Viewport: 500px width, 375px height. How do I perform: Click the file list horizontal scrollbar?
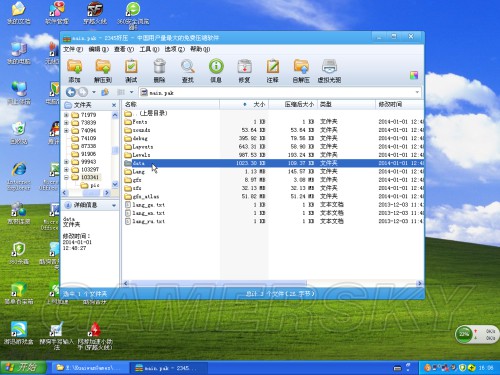[x=273, y=283]
